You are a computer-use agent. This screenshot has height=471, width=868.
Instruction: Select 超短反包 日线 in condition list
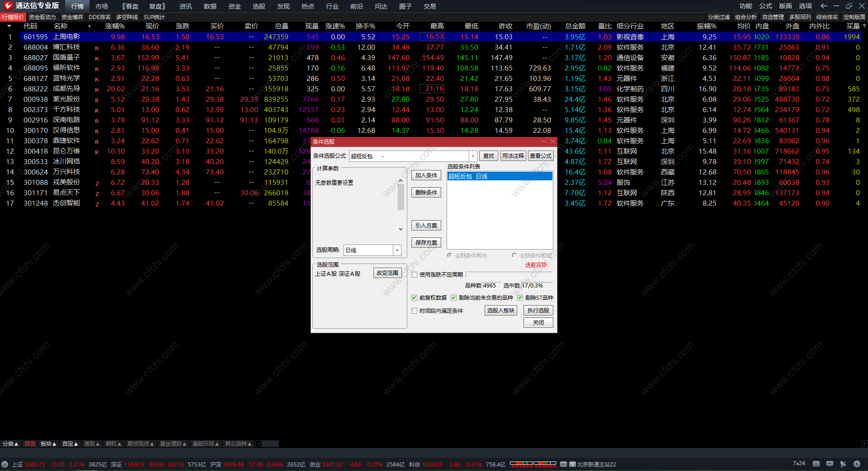click(500, 176)
